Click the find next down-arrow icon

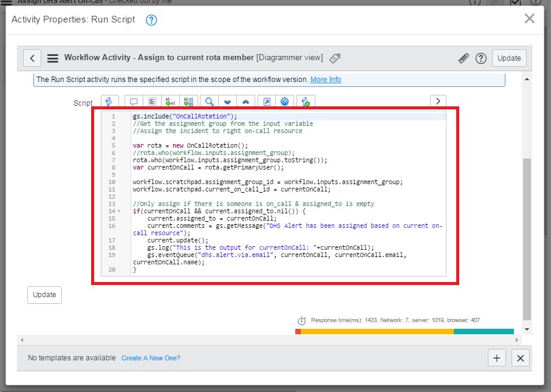pyautogui.click(x=228, y=101)
